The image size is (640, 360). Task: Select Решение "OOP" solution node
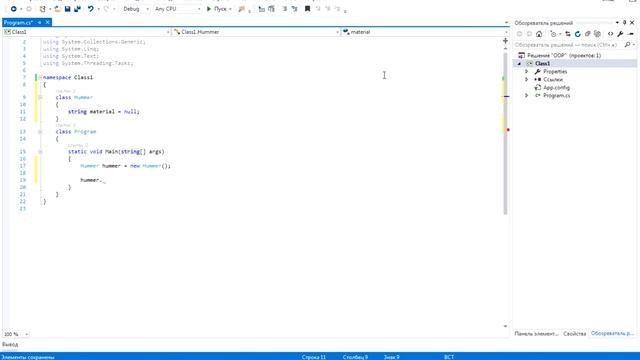(564, 55)
